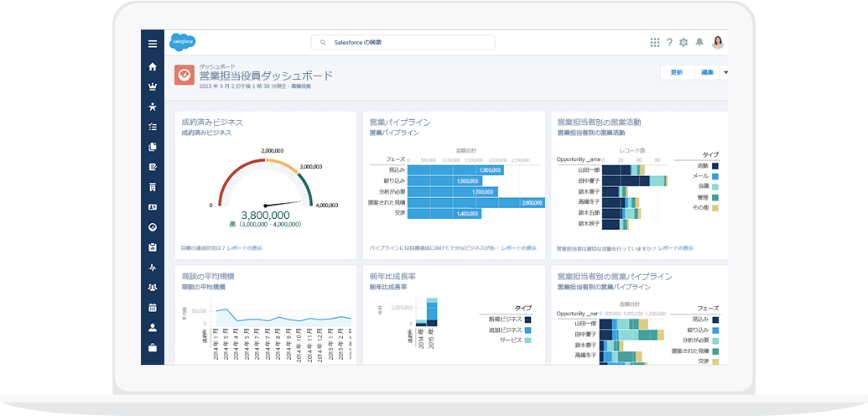
Task: Open the briefcase icon in the sidebar
Action: [x=152, y=347]
